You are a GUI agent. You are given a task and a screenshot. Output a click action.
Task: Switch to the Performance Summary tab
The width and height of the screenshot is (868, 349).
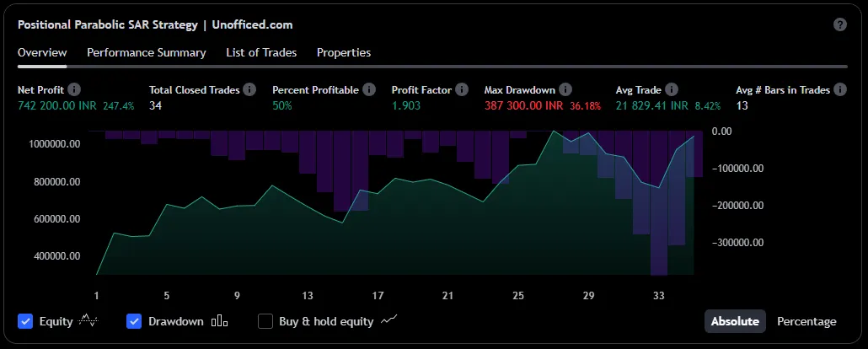coord(147,52)
